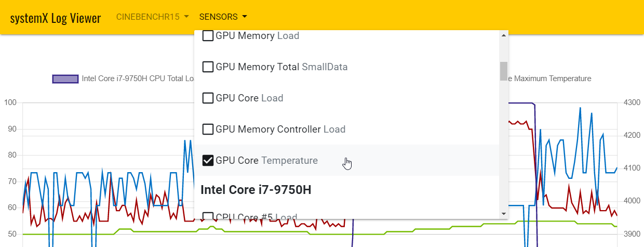
Task: Enable GPU Memory Total SmallData checkbox
Action: 208,67
